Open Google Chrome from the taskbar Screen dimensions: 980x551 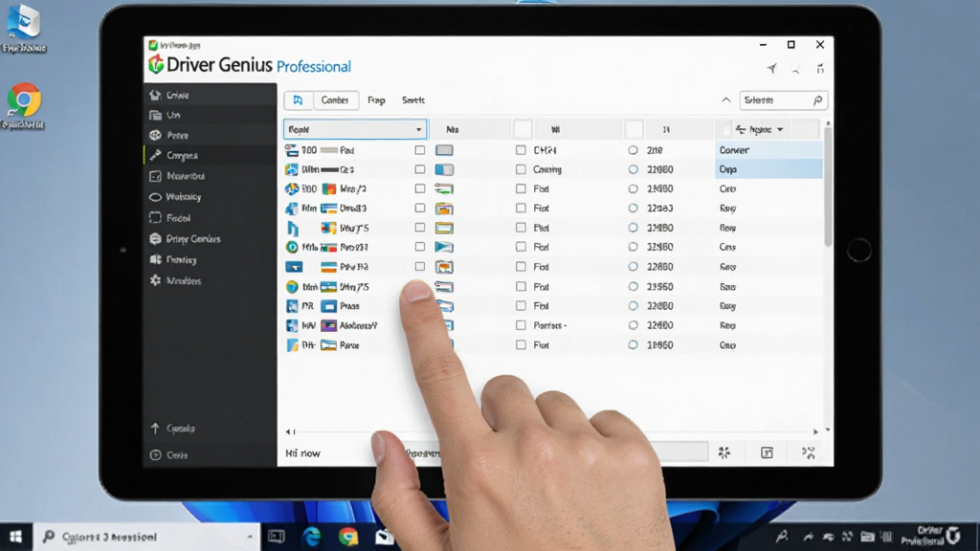click(348, 537)
